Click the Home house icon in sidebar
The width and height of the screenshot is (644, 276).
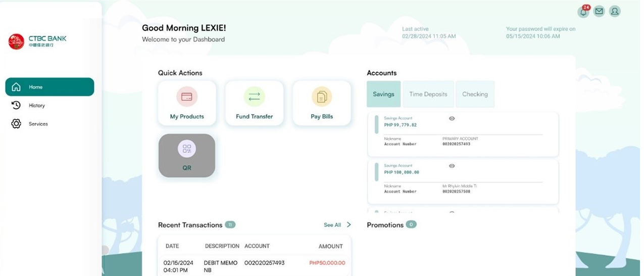click(16, 87)
